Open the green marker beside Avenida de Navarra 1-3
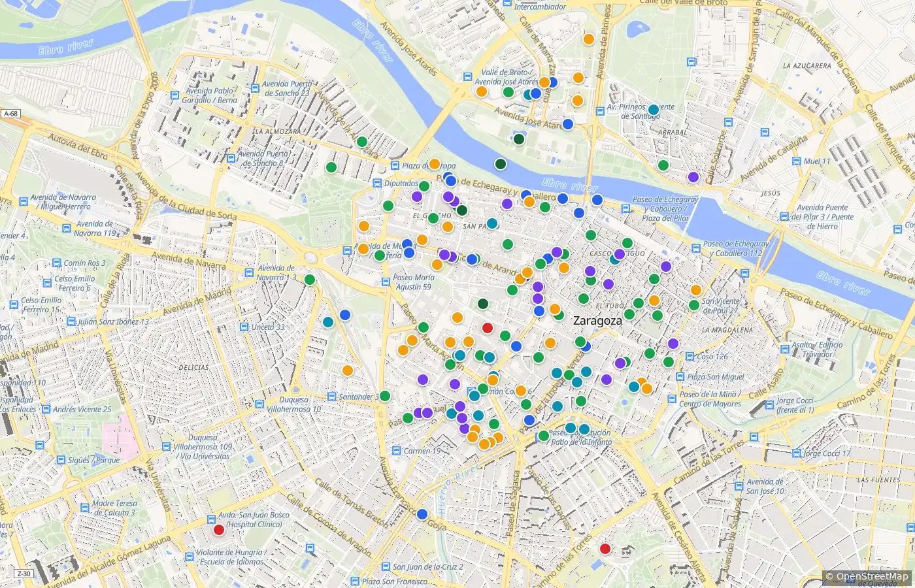 click(x=310, y=280)
